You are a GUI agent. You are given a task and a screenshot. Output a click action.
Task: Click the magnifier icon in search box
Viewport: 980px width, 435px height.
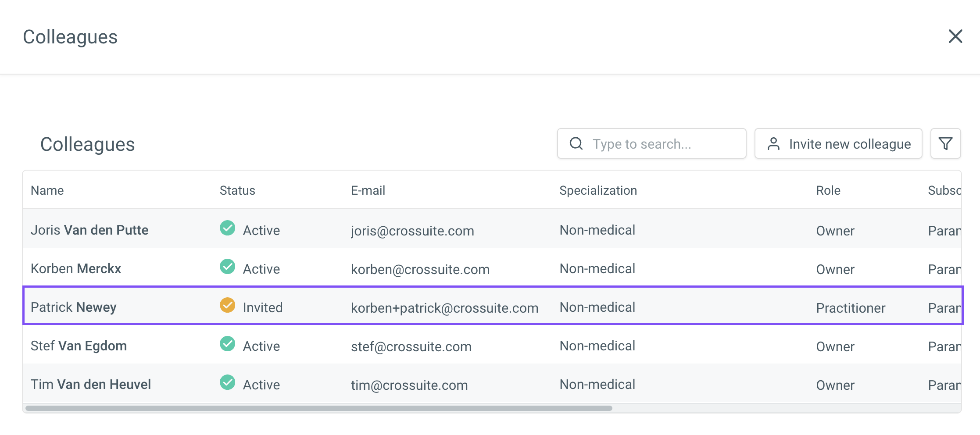[576, 143]
